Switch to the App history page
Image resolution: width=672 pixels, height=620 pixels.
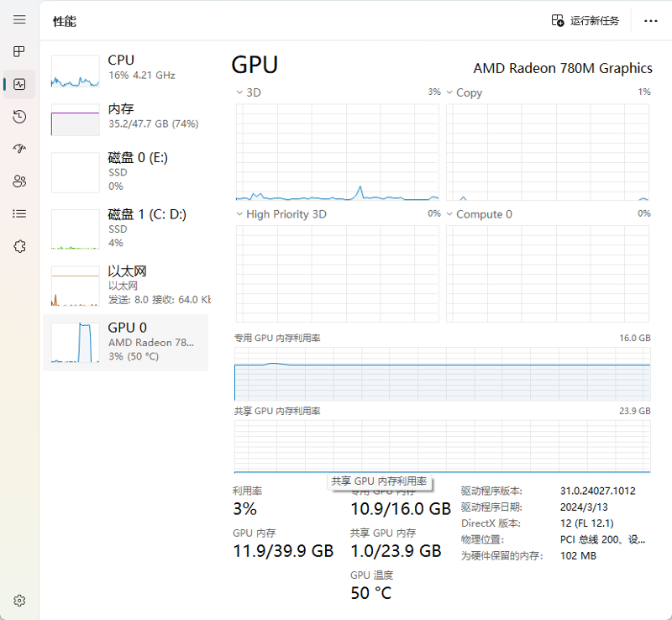click(x=19, y=117)
